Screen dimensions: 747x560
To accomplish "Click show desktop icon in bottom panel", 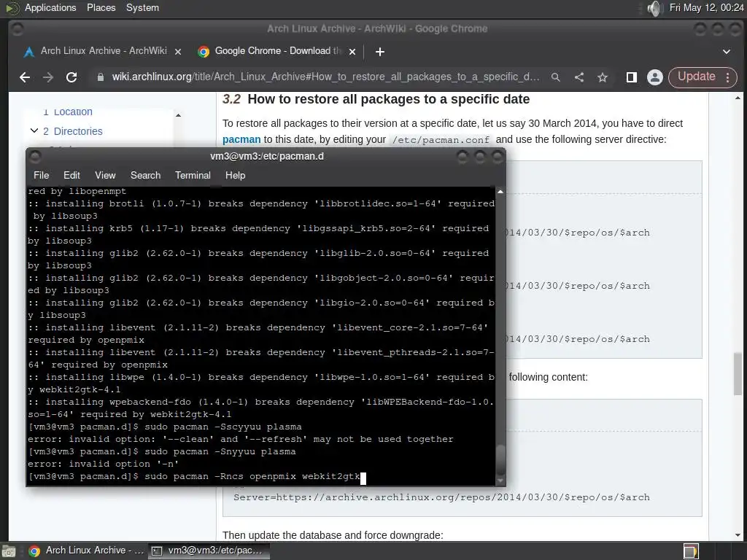I will tap(9, 551).
